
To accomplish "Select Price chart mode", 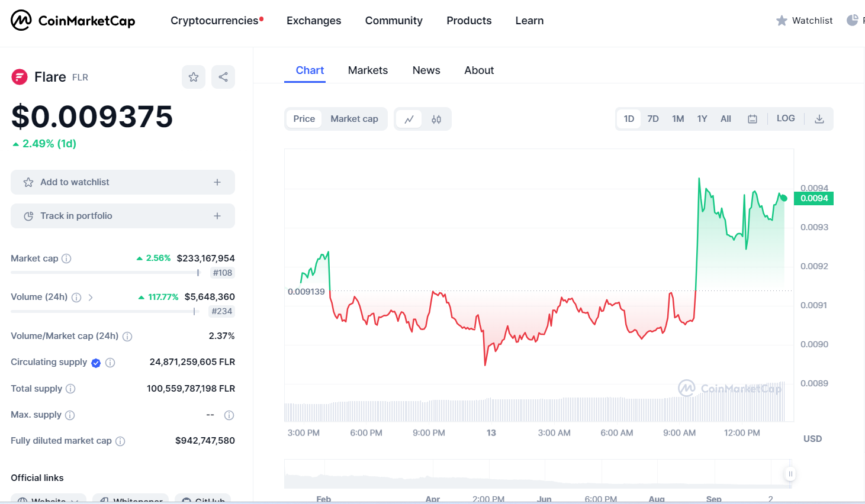I will pyautogui.click(x=304, y=119).
